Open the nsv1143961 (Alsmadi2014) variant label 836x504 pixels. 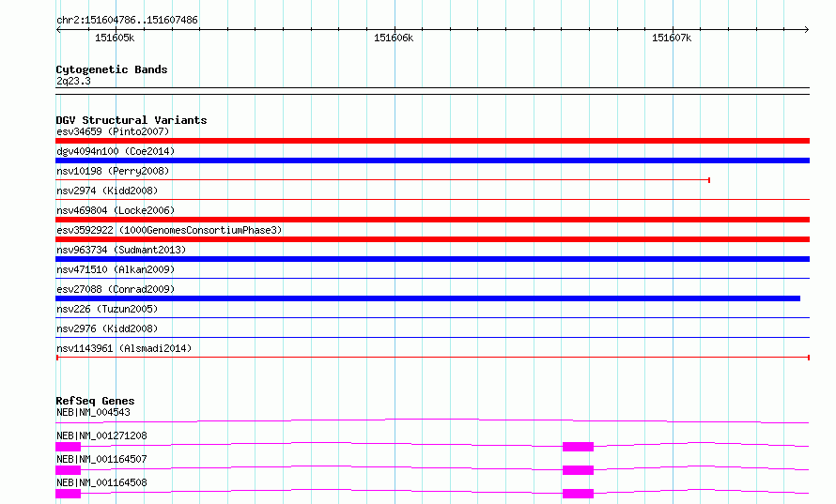(x=124, y=348)
